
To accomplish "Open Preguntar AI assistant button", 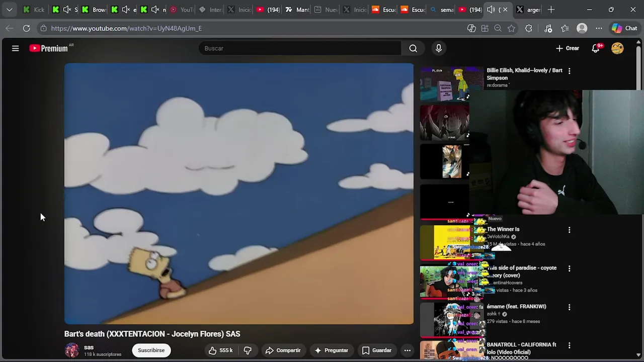I will (x=331, y=350).
